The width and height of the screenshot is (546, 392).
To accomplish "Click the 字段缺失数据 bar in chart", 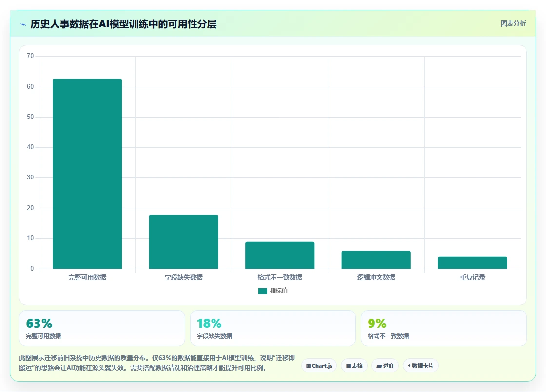I will pyautogui.click(x=183, y=242).
